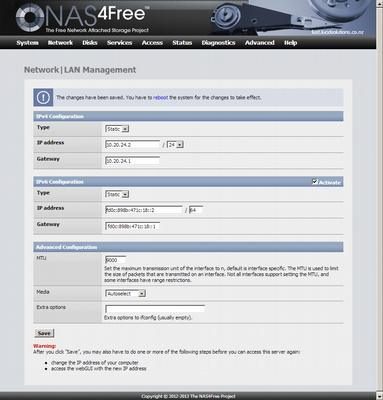Screen dimensions: 383x400
Task: Select the Media Autoselect dropdown
Action: click(x=126, y=294)
